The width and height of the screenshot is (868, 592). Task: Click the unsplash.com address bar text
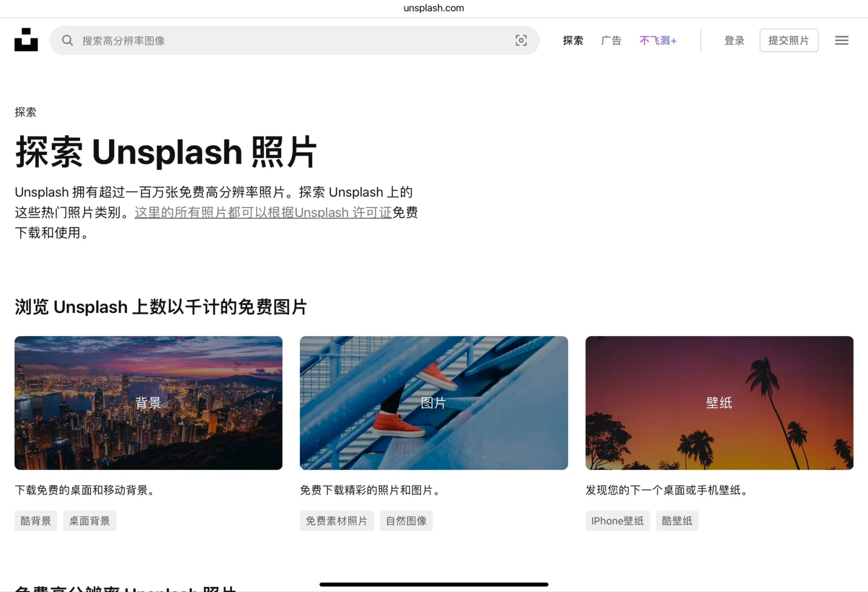tap(434, 8)
